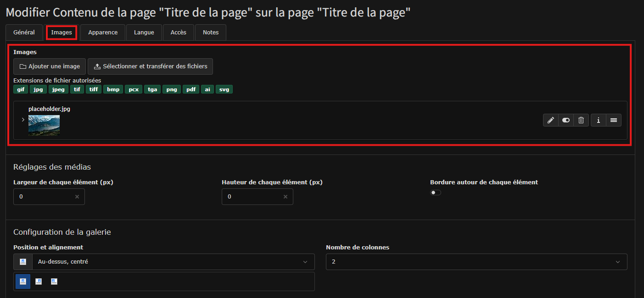Click Ajouter une image button
The image size is (644, 298).
(x=50, y=66)
